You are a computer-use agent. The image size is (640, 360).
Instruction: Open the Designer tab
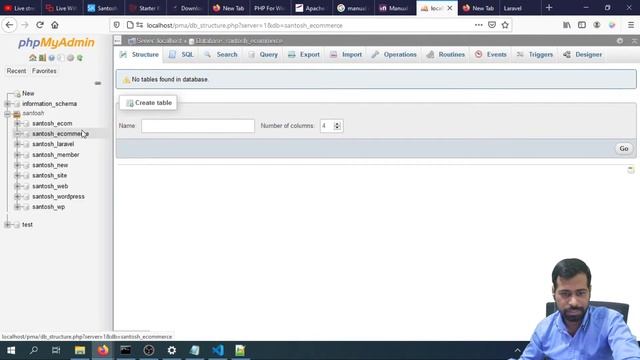tap(583, 55)
